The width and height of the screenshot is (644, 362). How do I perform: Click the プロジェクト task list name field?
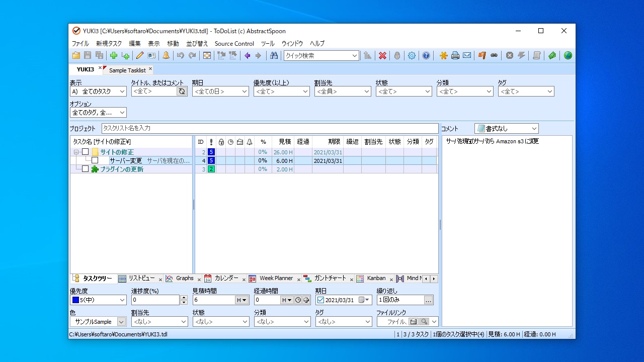270,128
